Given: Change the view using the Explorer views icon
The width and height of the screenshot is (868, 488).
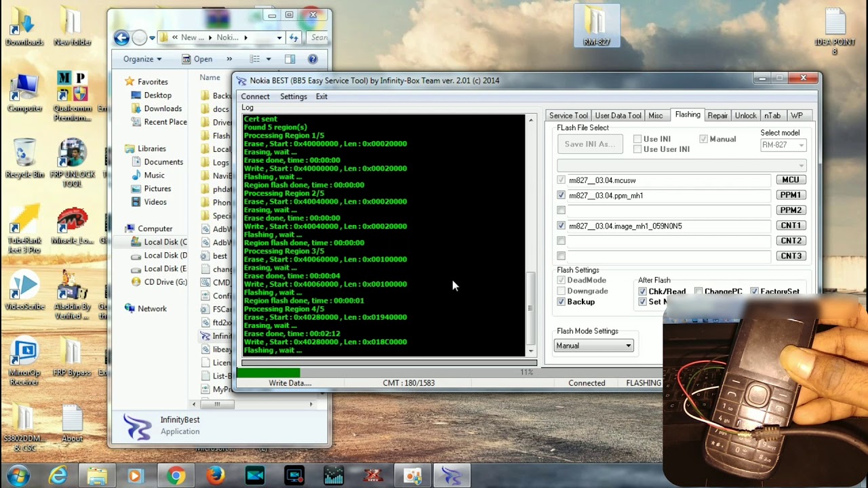Looking at the screenshot, I should [254, 59].
